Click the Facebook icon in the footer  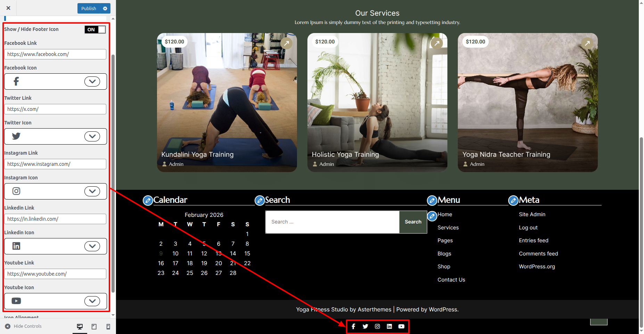(353, 326)
